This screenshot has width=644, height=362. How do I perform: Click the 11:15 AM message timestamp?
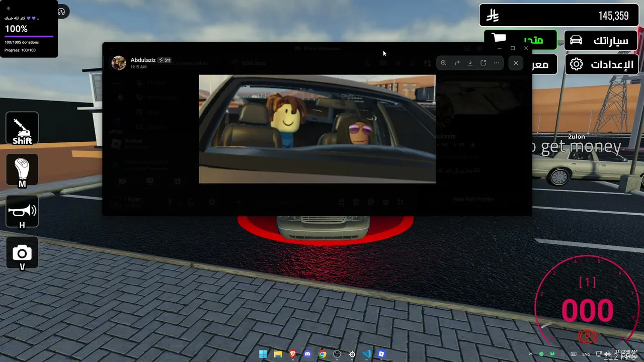(138, 67)
